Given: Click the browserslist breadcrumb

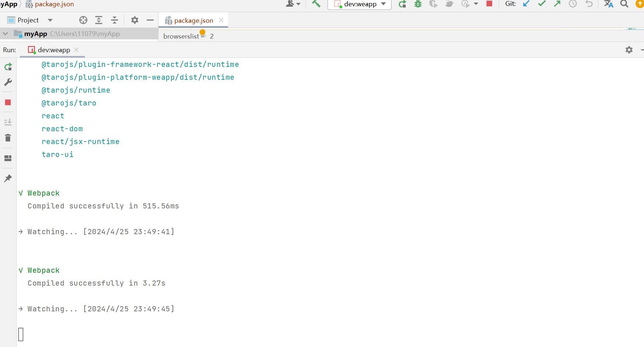Looking at the screenshot, I should tap(181, 36).
